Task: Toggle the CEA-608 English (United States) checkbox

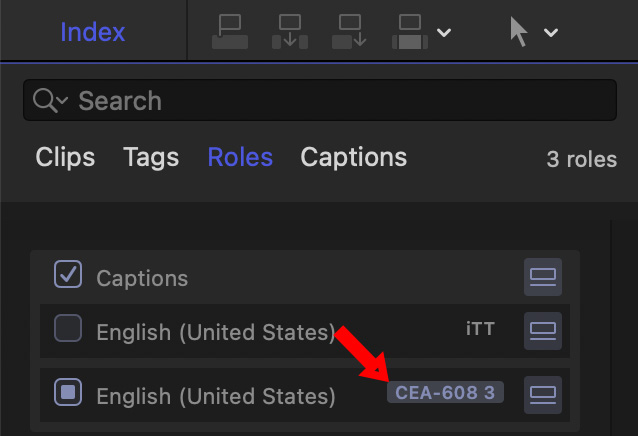Action: 67,394
